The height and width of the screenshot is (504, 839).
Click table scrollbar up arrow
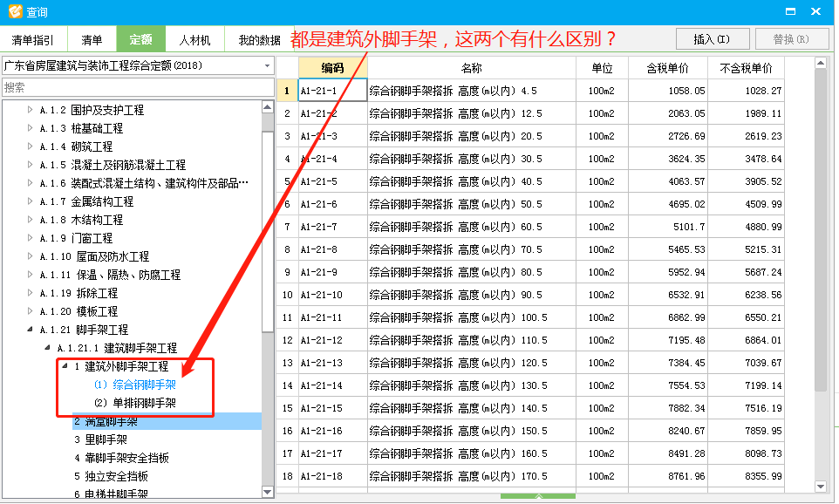821,63
